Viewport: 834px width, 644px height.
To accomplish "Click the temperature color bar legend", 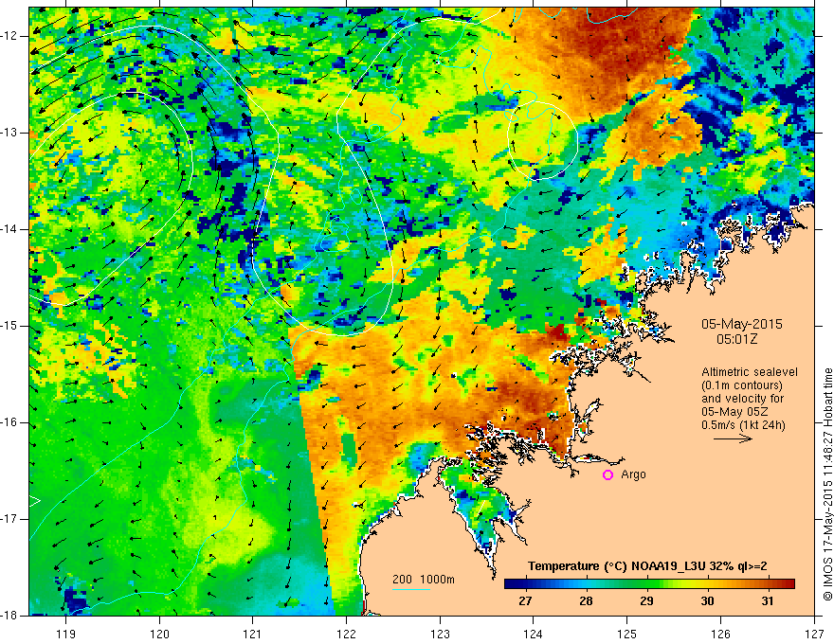I will click(649, 583).
